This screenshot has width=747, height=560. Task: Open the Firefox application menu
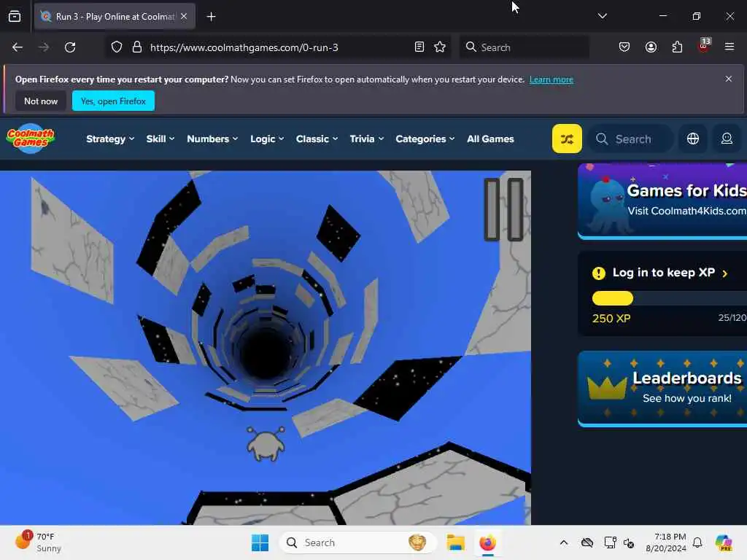[729, 47]
